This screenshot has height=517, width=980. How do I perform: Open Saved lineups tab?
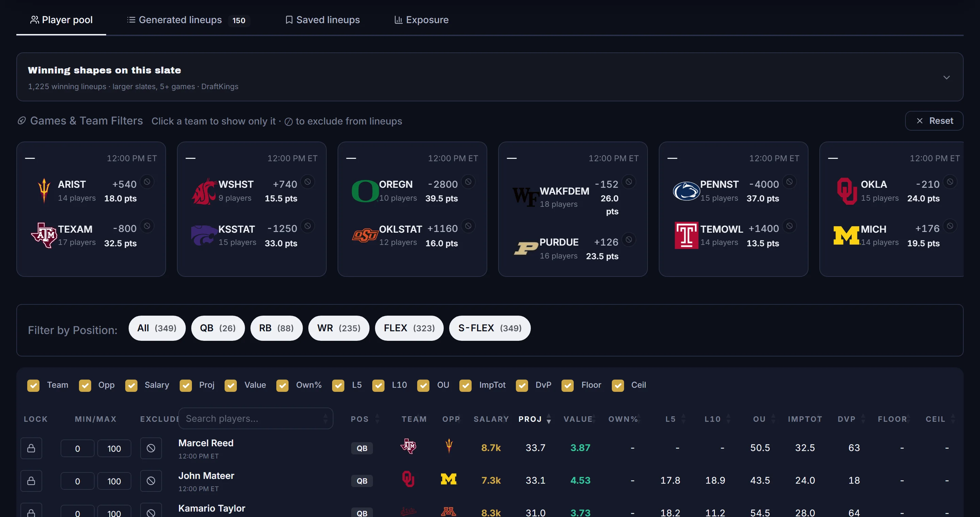323,20
